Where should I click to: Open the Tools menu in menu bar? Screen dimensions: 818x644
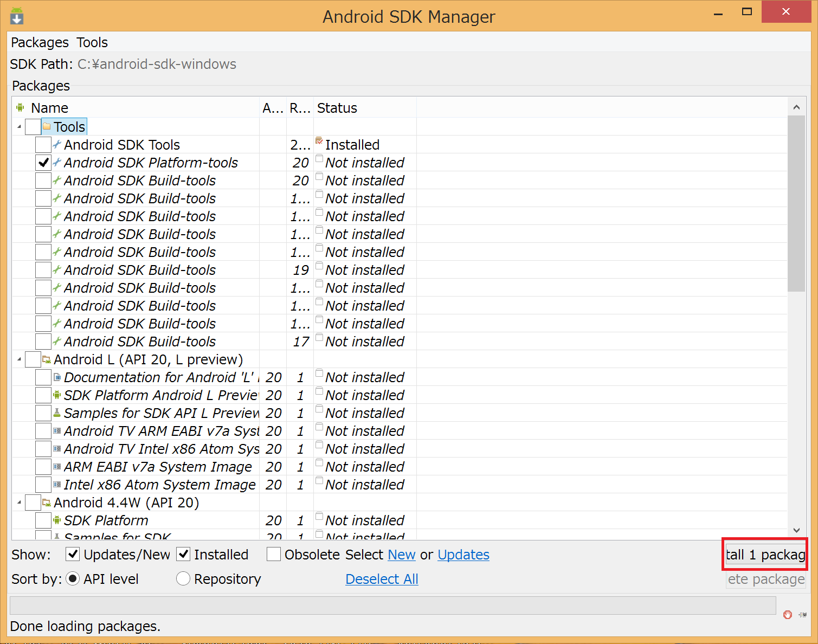[x=92, y=42]
